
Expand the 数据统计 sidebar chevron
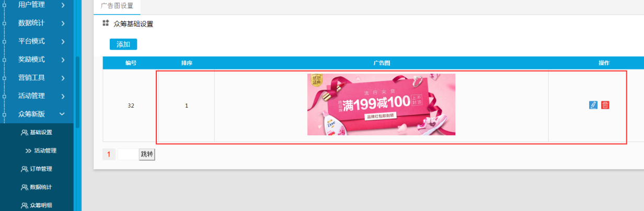coord(63,23)
